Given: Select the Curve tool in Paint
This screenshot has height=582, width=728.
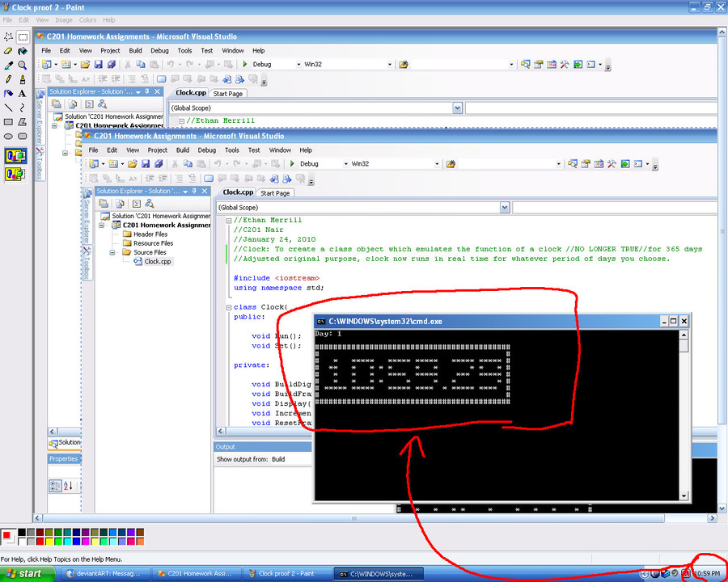Looking at the screenshot, I should click(23, 108).
